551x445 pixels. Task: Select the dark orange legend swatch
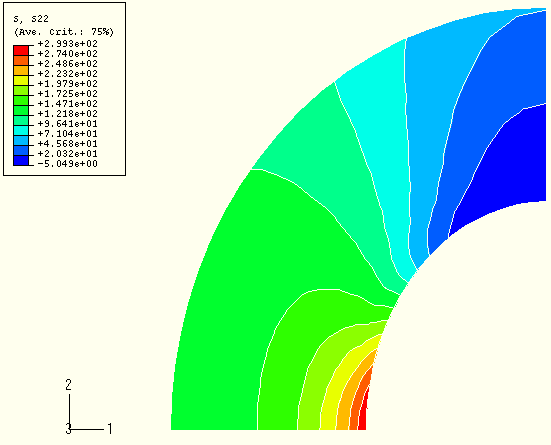21,60
